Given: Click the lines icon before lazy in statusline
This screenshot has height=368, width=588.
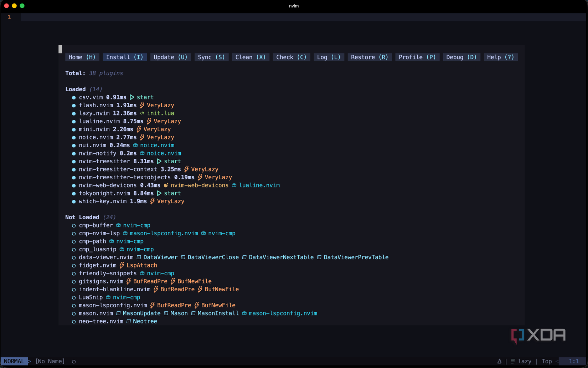Looking at the screenshot, I should [513, 361].
